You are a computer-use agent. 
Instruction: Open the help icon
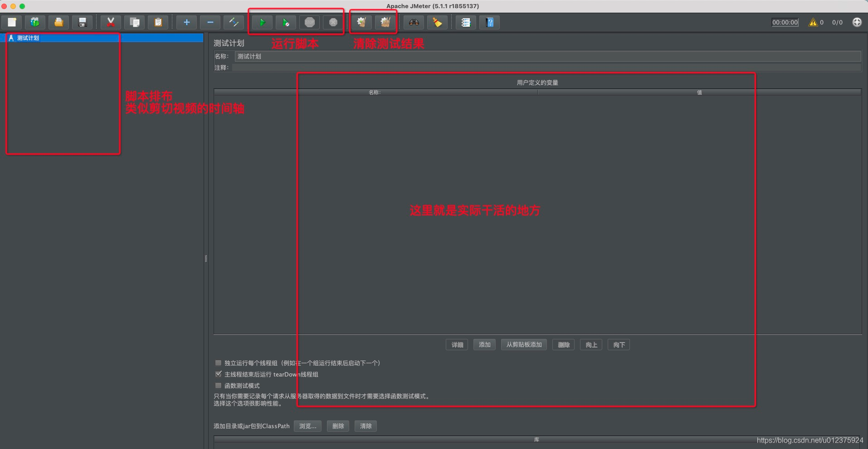click(x=489, y=22)
